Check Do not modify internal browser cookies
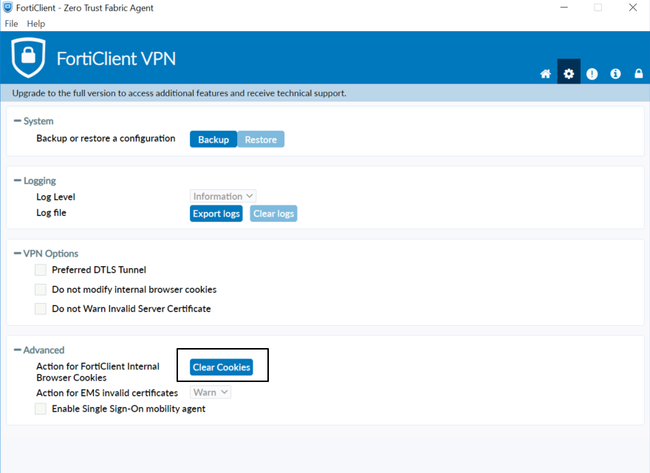 pos(41,289)
